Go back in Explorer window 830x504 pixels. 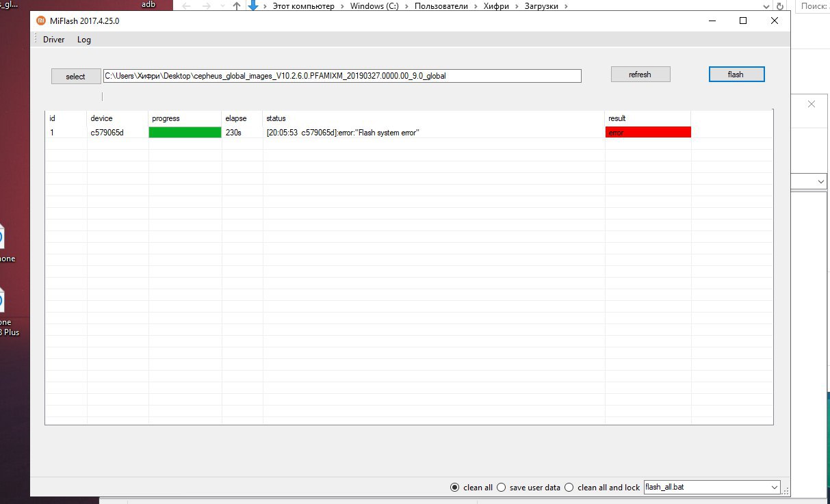[x=187, y=6]
